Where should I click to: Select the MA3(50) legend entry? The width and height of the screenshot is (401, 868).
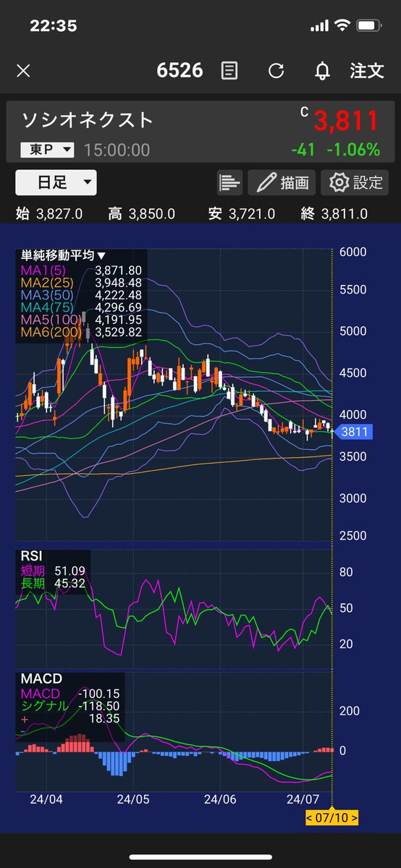click(x=80, y=294)
